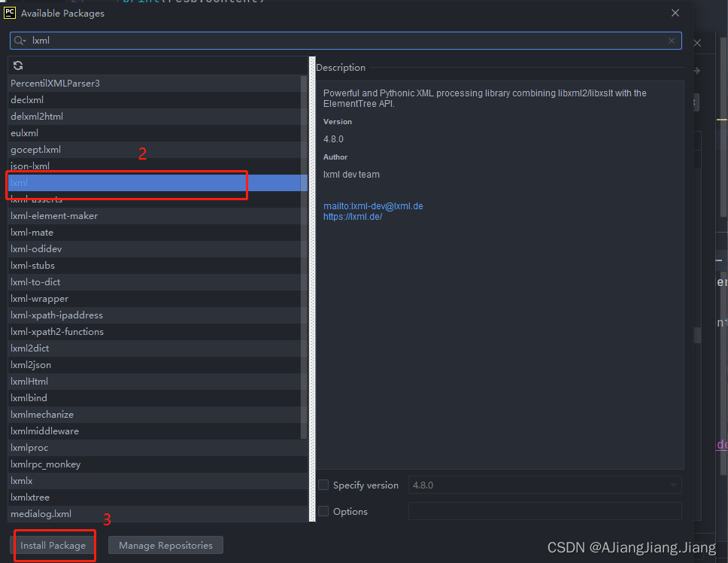Click the reload packages list icon

click(18, 65)
